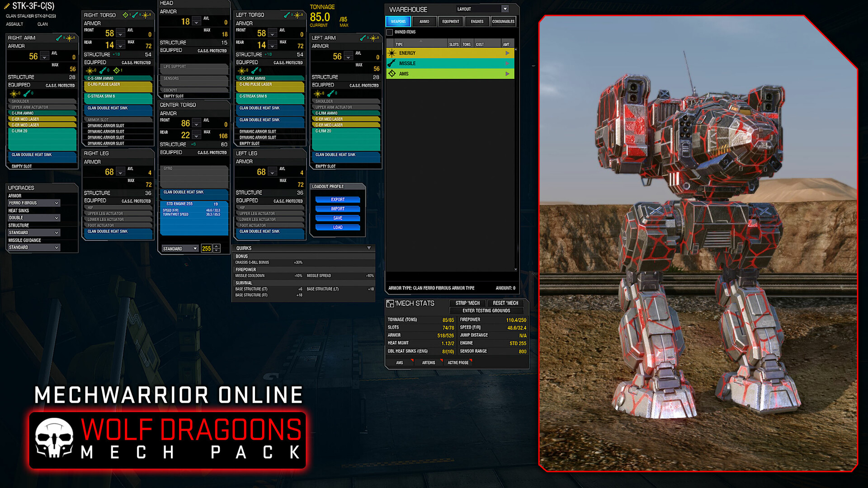
Task: Select the ENERGY weapon category star icon
Action: coord(392,53)
